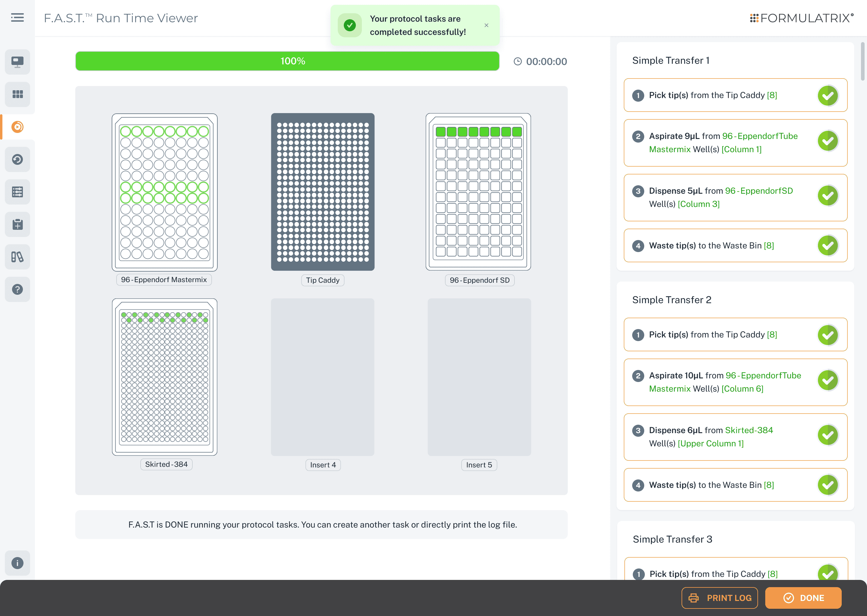The width and height of the screenshot is (867, 616).
Task: Click the info icon at bottom left
Action: click(x=17, y=563)
